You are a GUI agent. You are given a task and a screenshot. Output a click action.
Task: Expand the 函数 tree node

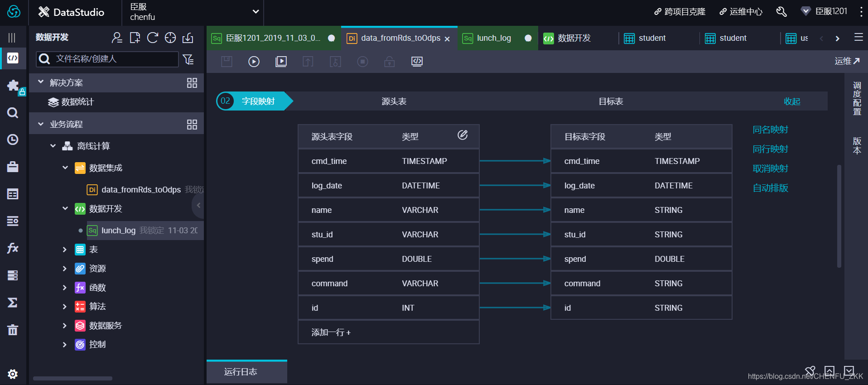pyautogui.click(x=64, y=288)
